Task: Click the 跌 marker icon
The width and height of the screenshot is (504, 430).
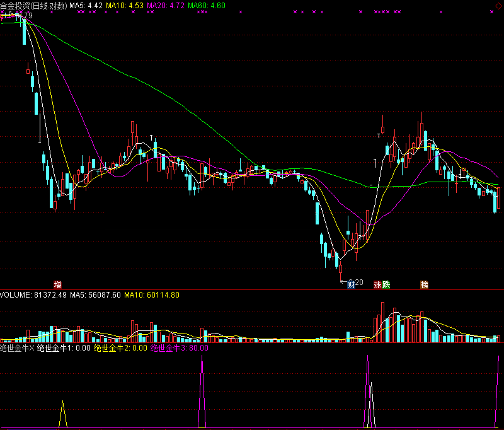Action: click(386, 284)
